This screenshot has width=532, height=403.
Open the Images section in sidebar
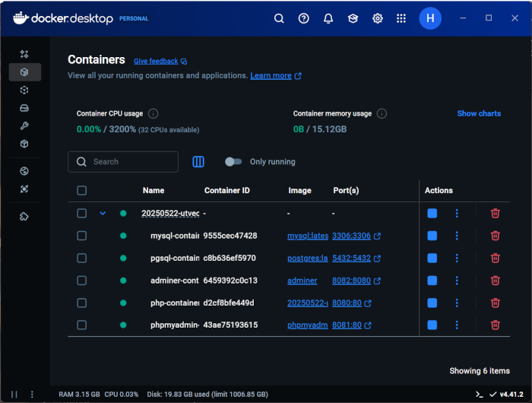click(24, 90)
